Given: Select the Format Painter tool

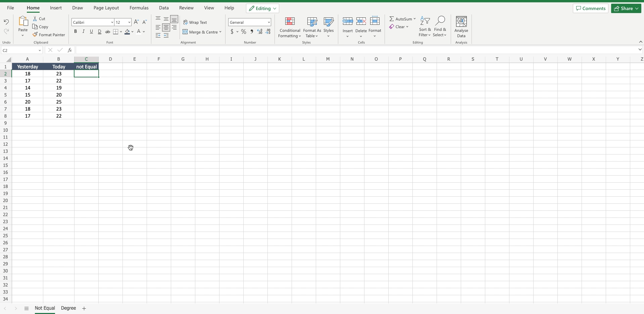Looking at the screenshot, I should point(49,35).
